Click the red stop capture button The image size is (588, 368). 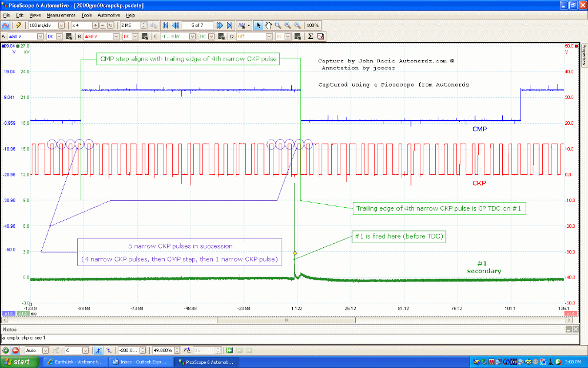[x=15, y=350]
